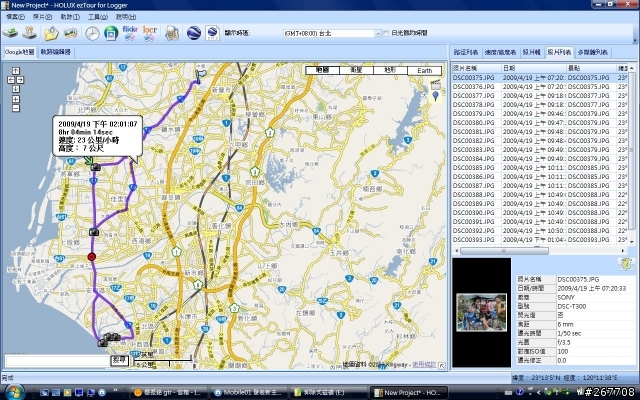Switch to the multimedia list tab
Image resolution: width=640 pixels, height=400 pixels.
[x=592, y=52]
